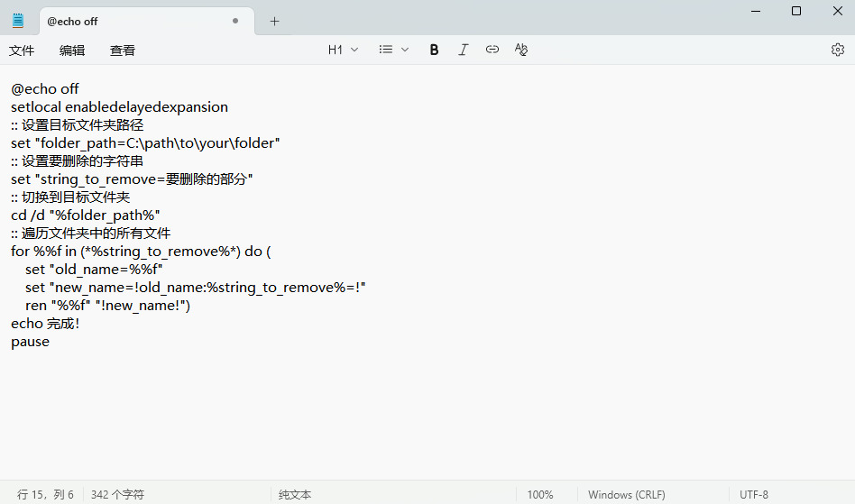
Task: Click the 纯文本 format indicator
Action: coord(295,494)
